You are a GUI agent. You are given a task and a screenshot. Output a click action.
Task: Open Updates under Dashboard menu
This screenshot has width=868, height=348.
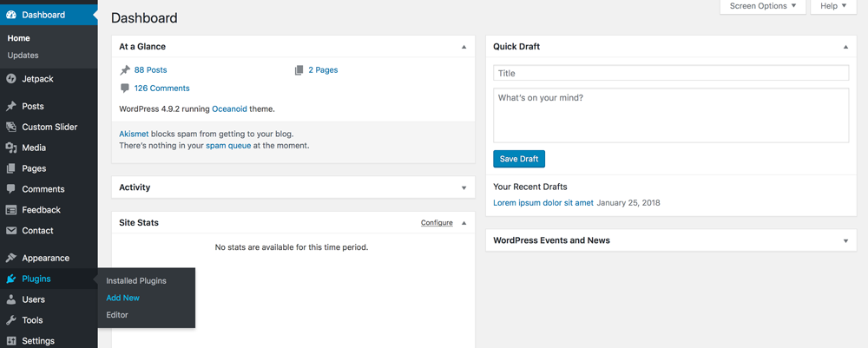tap(23, 56)
